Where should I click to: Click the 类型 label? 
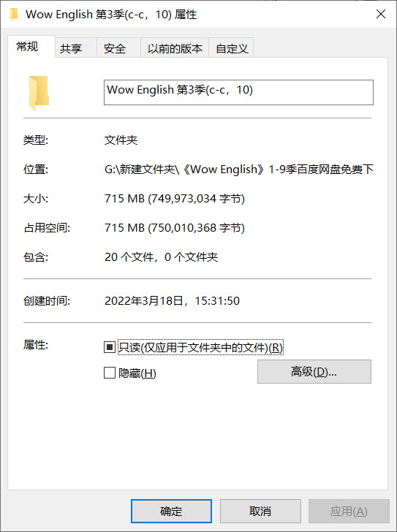coord(36,140)
